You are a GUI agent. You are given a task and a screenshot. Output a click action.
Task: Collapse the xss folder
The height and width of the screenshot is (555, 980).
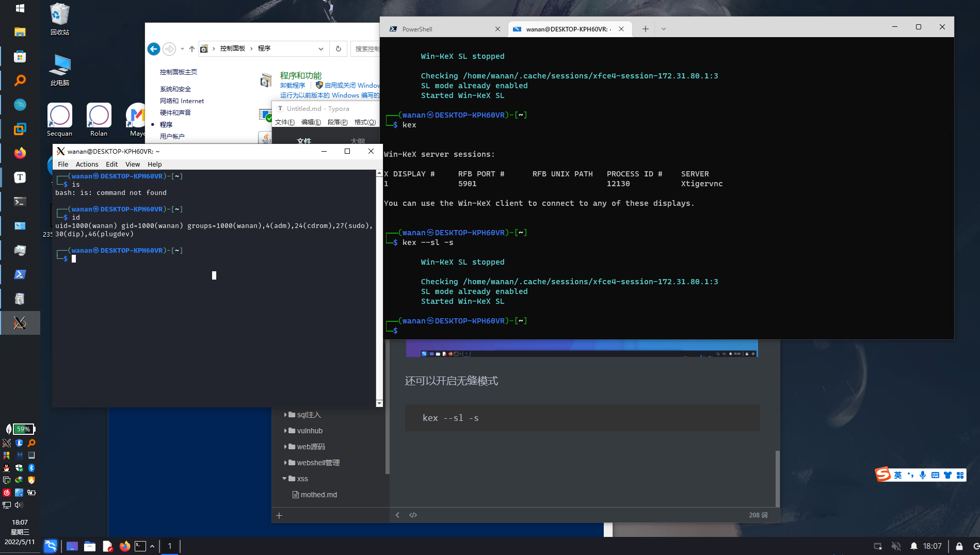coord(284,479)
